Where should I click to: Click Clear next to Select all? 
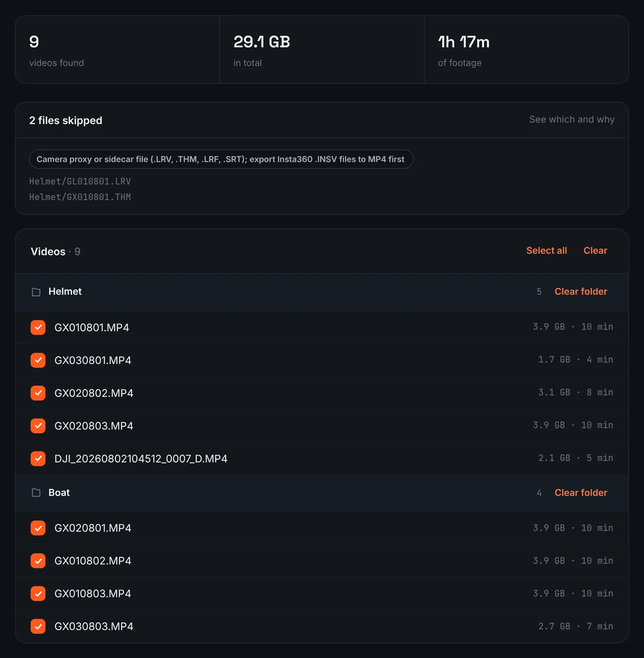point(595,250)
